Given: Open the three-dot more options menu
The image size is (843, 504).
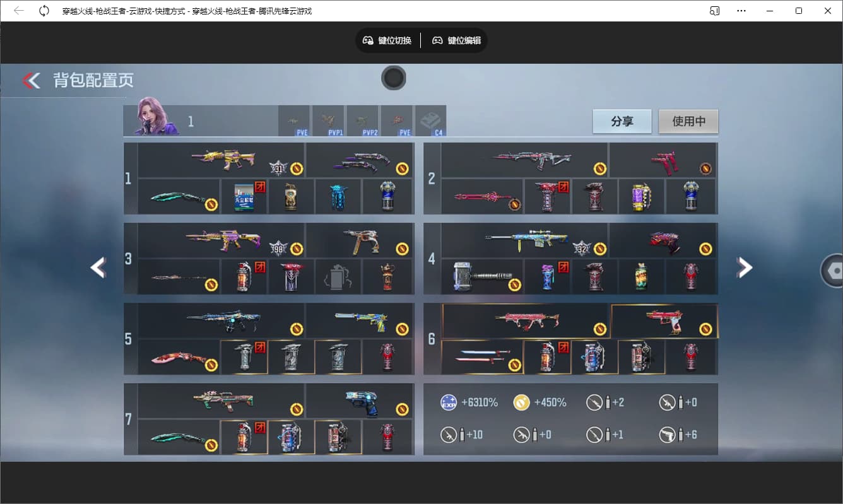Looking at the screenshot, I should 741,11.
